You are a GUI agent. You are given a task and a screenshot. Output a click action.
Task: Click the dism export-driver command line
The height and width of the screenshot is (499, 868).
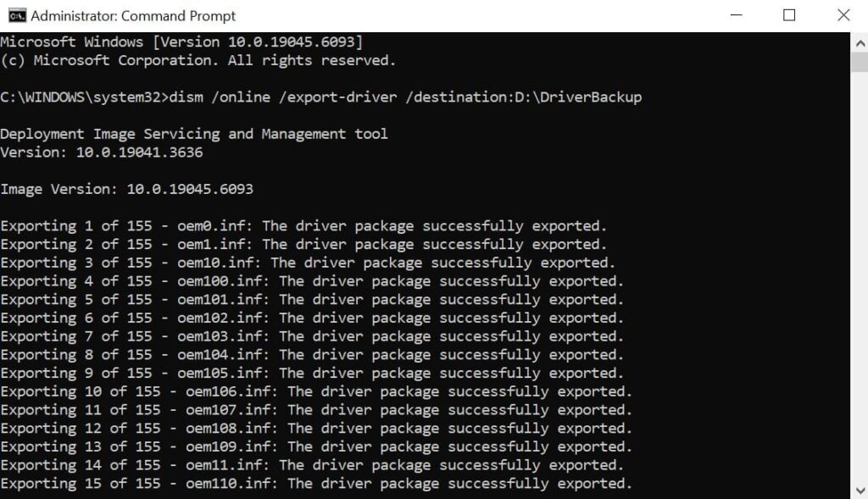pos(320,97)
